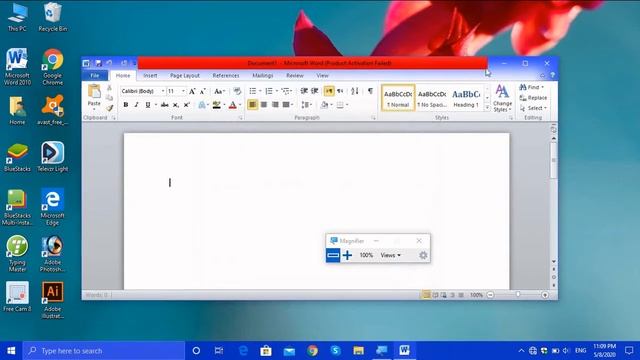Image resolution: width=640 pixels, height=360 pixels.
Task: Open the font name combo box
Action: 143,91
